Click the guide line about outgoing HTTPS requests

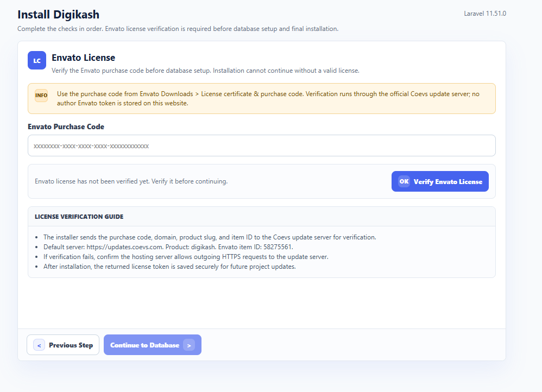[x=186, y=257]
